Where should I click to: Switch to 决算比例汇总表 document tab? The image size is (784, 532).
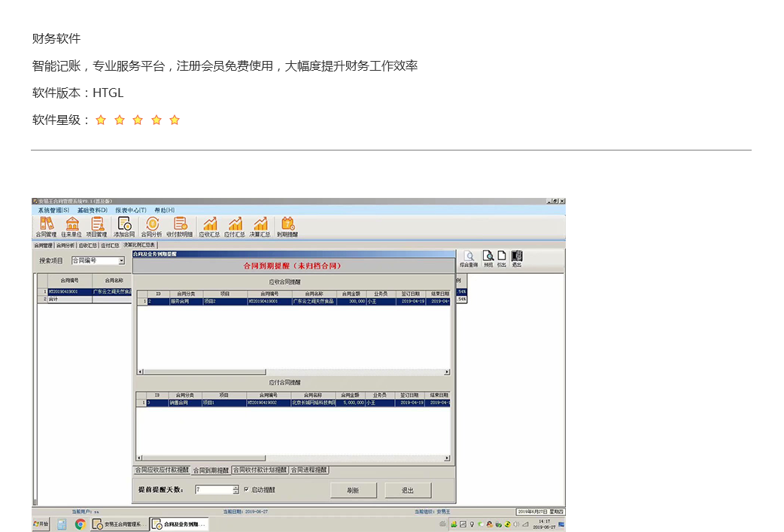(139, 245)
